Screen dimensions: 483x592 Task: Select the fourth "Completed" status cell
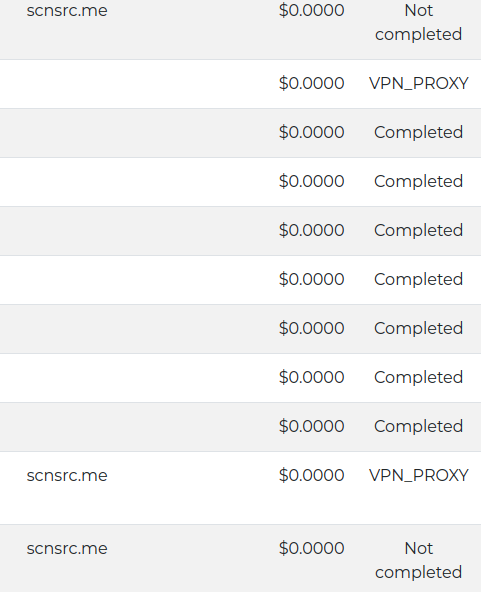(x=418, y=280)
